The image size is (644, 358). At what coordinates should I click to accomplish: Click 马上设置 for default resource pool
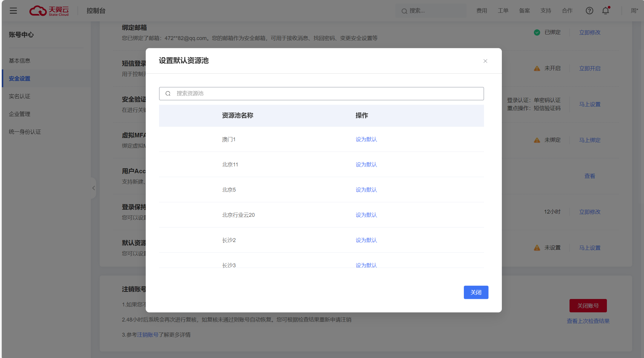(x=590, y=248)
